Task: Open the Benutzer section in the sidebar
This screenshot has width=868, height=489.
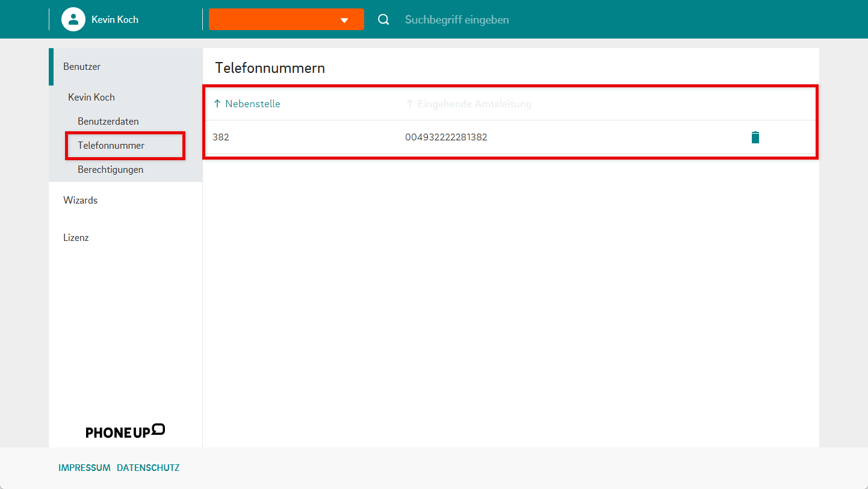Action: pos(82,67)
